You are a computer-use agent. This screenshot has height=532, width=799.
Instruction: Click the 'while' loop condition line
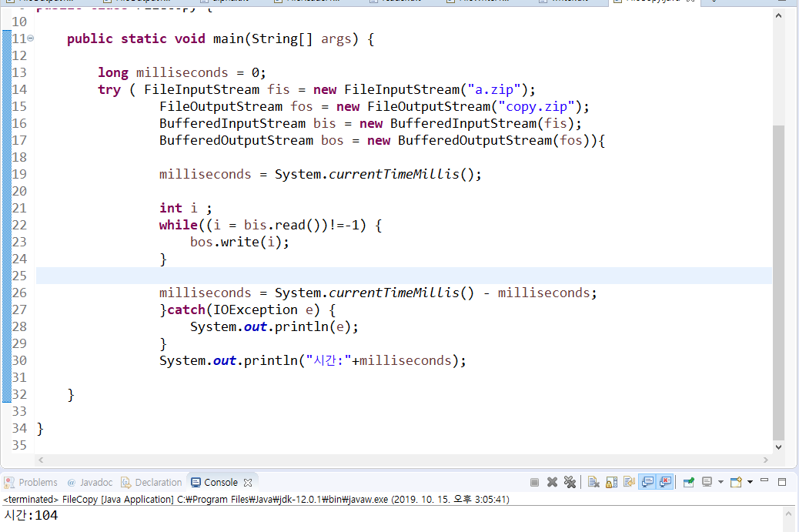(271, 225)
